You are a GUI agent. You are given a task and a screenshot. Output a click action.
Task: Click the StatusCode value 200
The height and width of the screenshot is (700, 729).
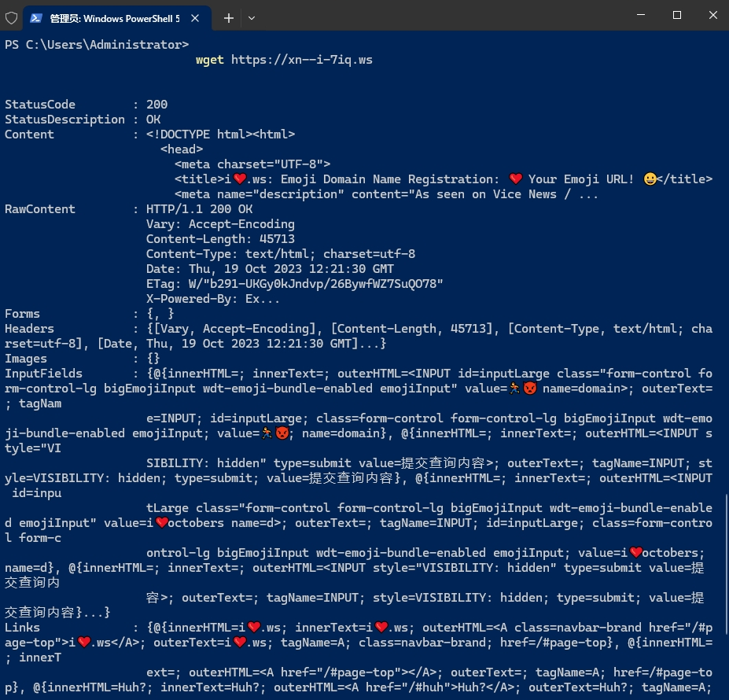coord(156,105)
